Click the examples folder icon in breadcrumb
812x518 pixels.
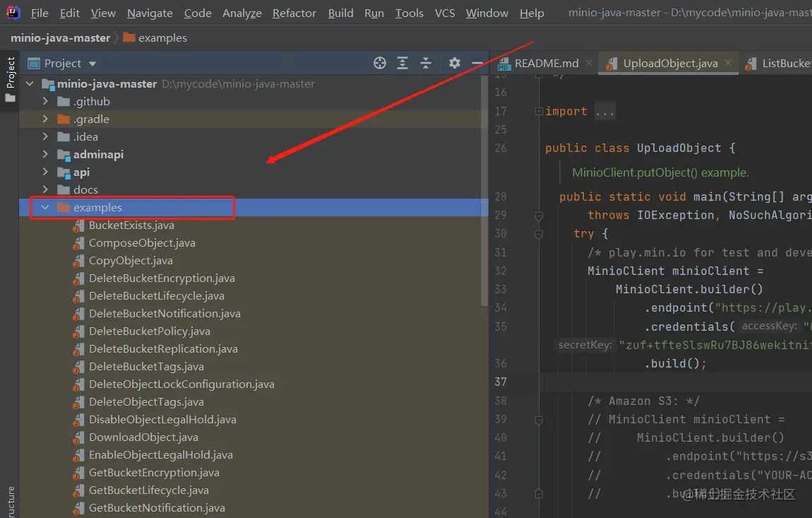tap(129, 37)
